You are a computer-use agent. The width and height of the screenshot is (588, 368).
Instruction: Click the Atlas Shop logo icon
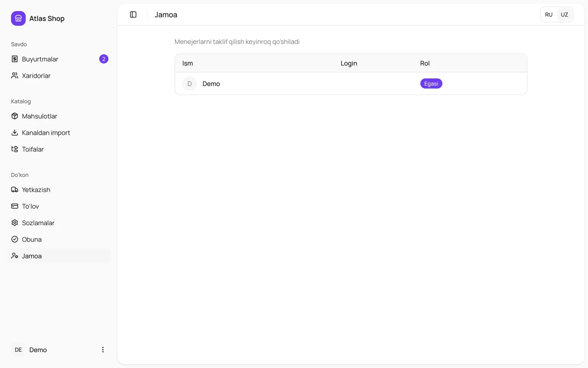[18, 18]
